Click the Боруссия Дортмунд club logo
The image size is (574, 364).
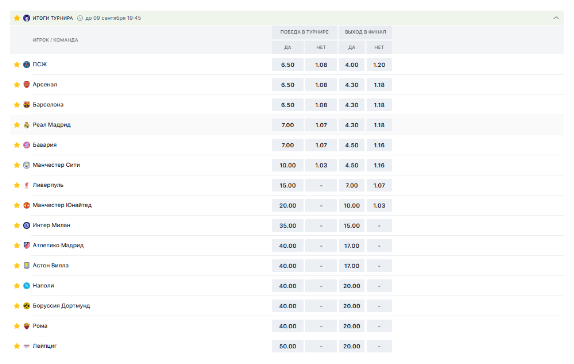[26, 306]
